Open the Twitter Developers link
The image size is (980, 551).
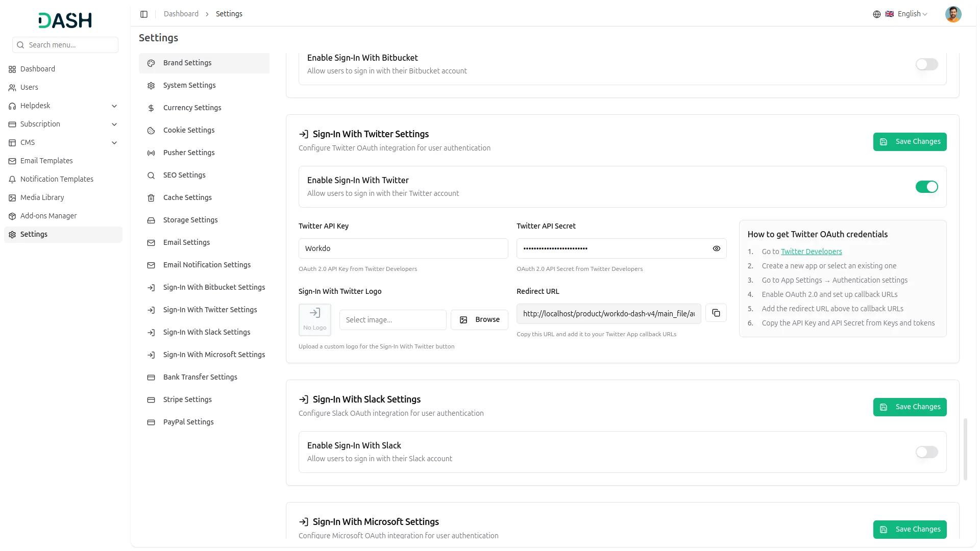point(811,252)
